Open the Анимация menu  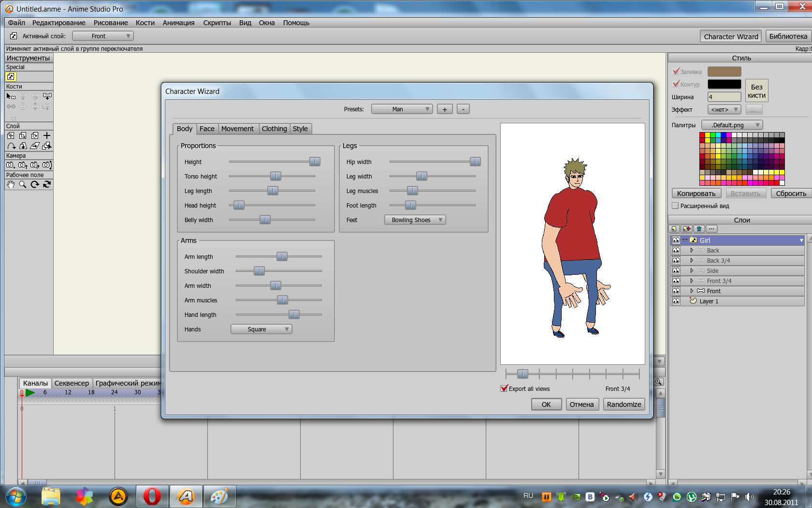(178, 23)
